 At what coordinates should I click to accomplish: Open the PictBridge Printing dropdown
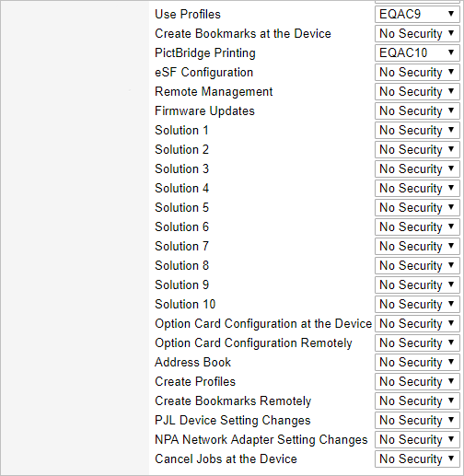point(417,52)
